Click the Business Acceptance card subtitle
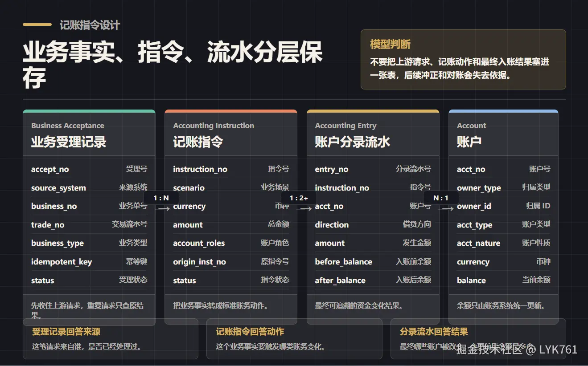Screen dimensions: 588x366 tap(68, 126)
